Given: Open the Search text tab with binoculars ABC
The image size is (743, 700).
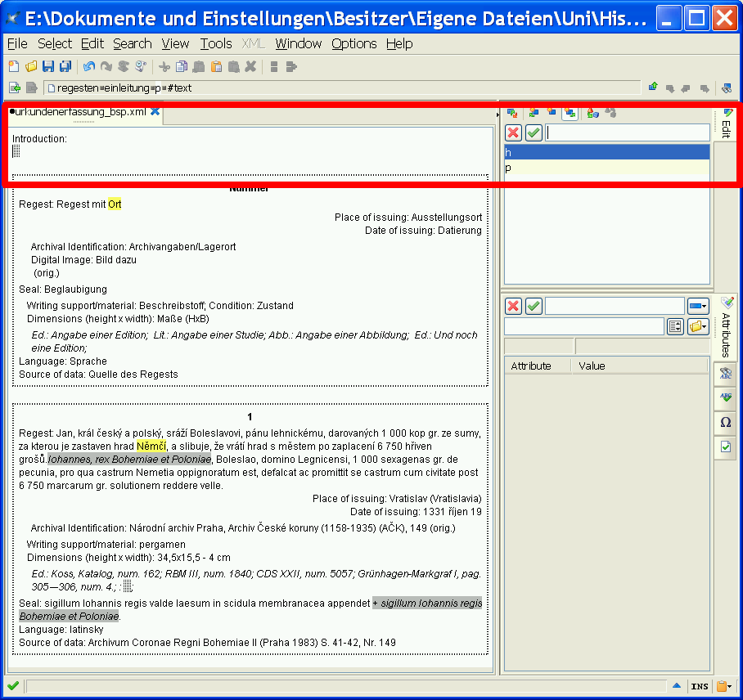Looking at the screenshot, I should 726,374.
